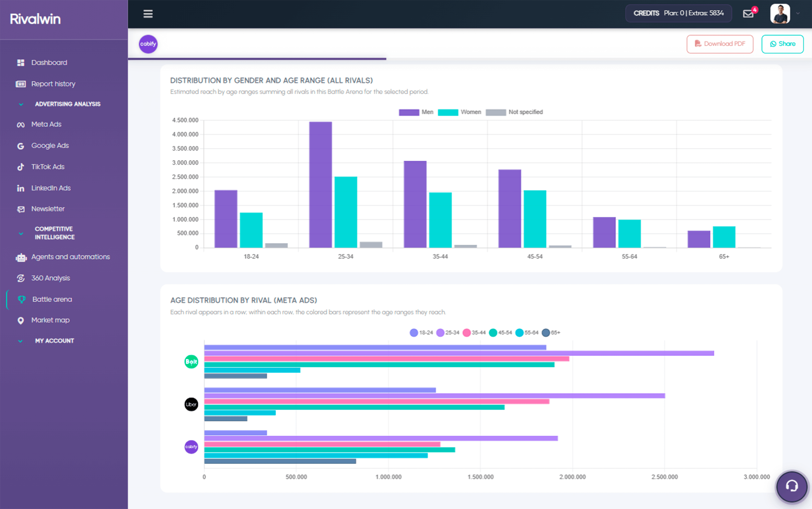
Task: Open the headset support chat button
Action: click(791, 486)
